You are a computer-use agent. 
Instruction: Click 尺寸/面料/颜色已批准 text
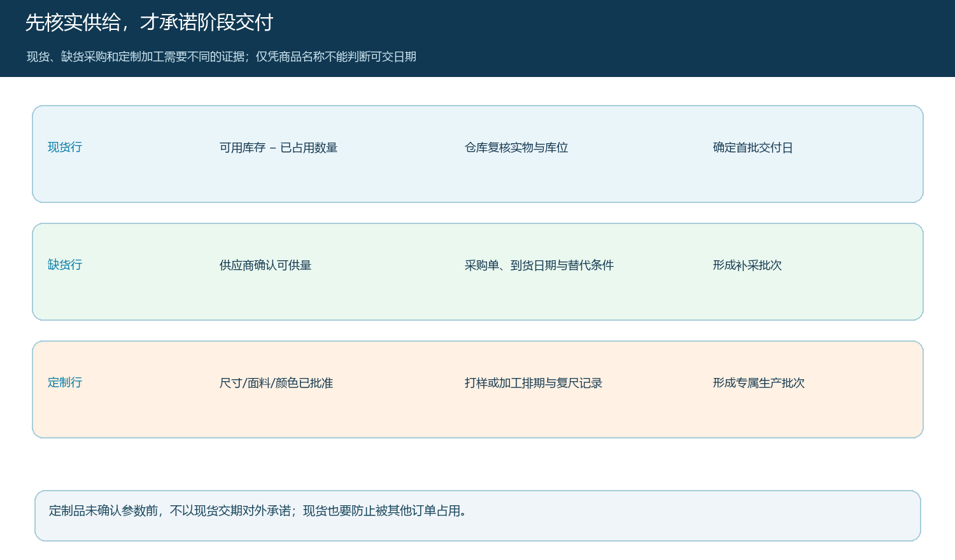pos(276,383)
